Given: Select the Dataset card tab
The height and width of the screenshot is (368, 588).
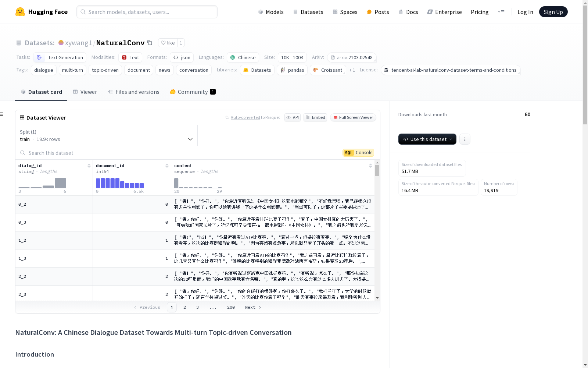Looking at the screenshot, I should (41, 92).
